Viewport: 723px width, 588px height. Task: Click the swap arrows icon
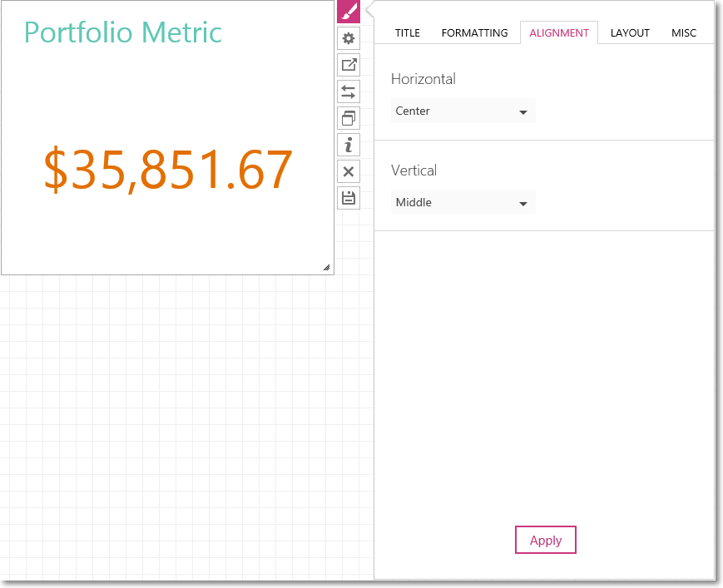coord(349,91)
